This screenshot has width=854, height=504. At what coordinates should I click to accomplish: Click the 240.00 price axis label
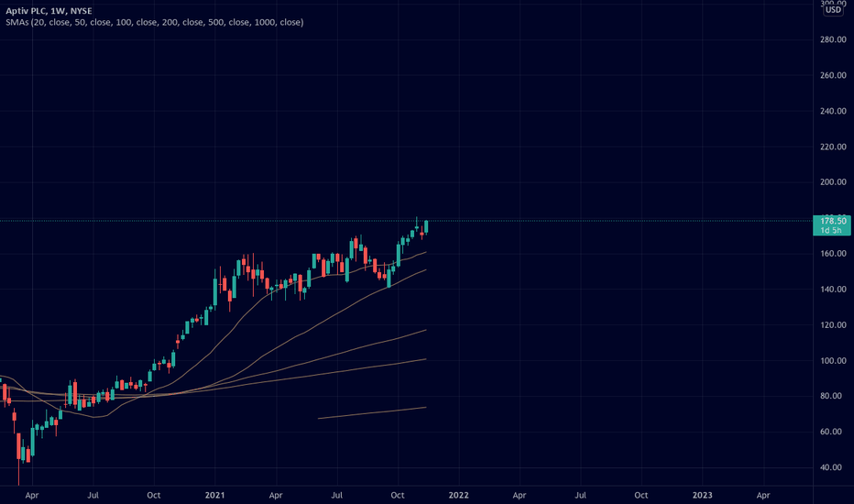(x=833, y=111)
